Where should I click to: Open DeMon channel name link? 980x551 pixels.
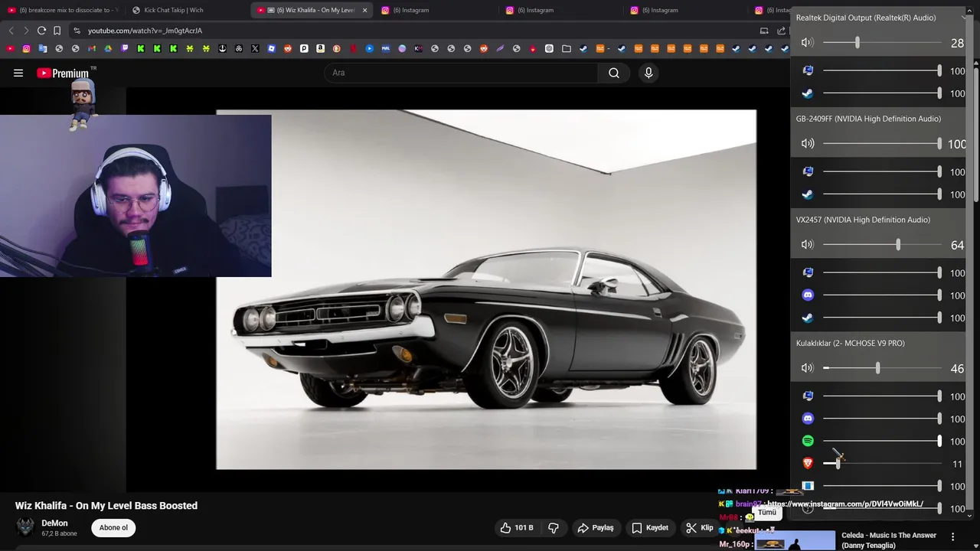coord(54,523)
